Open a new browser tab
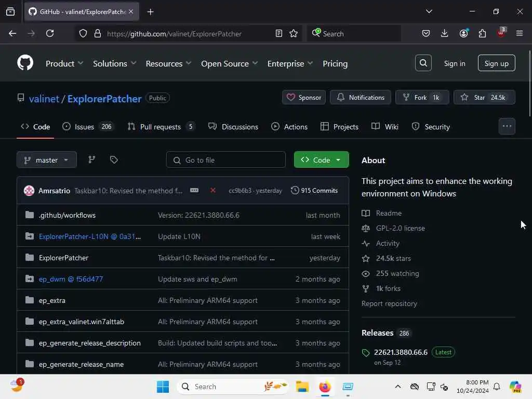Screen dimensions: 532x399 click(151, 12)
